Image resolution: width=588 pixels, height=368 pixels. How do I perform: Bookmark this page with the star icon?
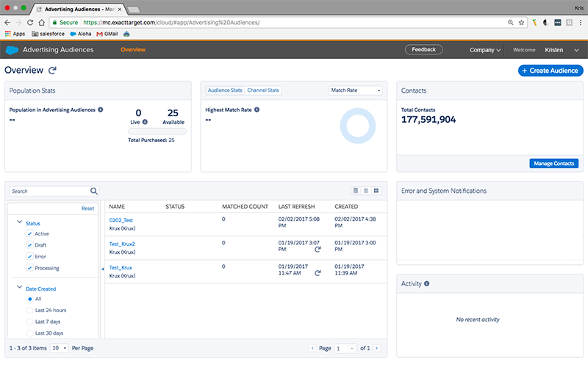521,23
